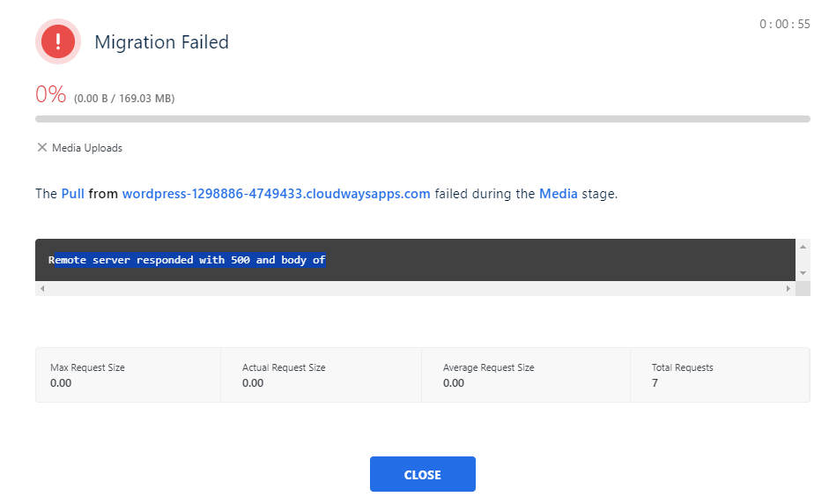This screenshot has width=829, height=504.
Task: Click the error box scroll-down arrow
Action: 803,273
